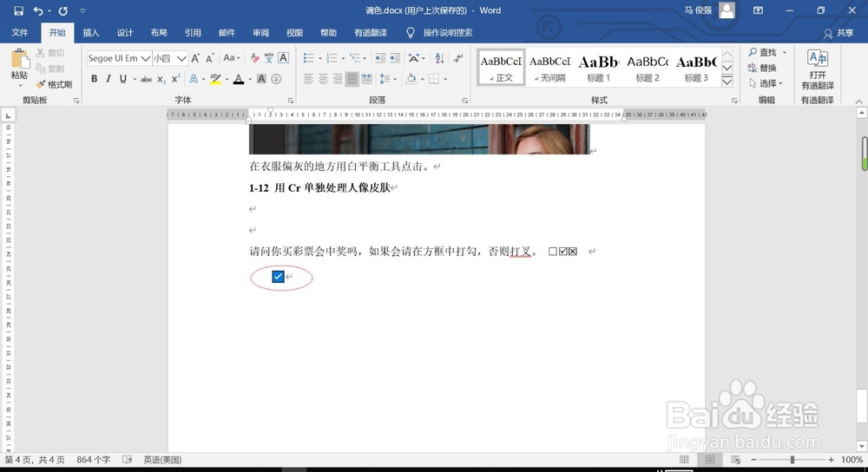Click the bullets list icon

(x=309, y=58)
